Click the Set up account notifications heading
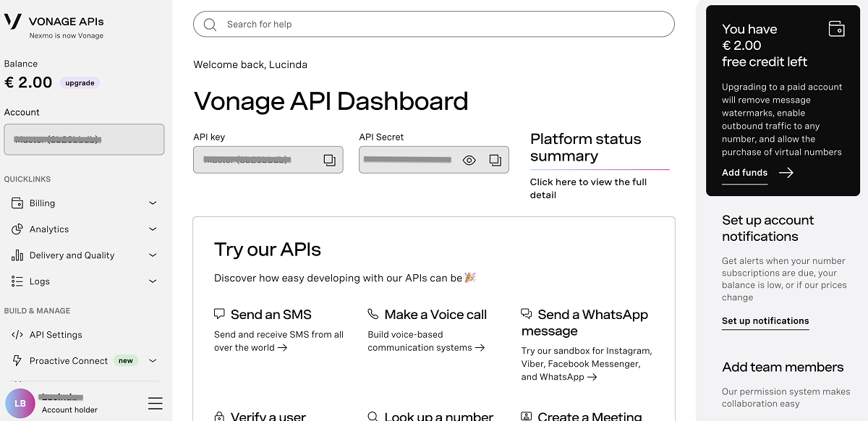 (x=767, y=229)
